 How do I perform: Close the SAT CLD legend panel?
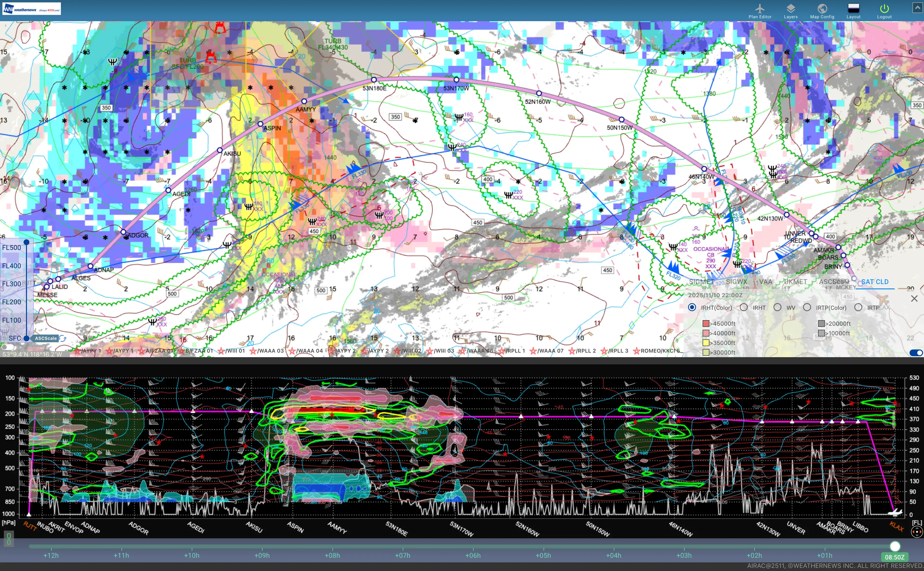coord(914,299)
